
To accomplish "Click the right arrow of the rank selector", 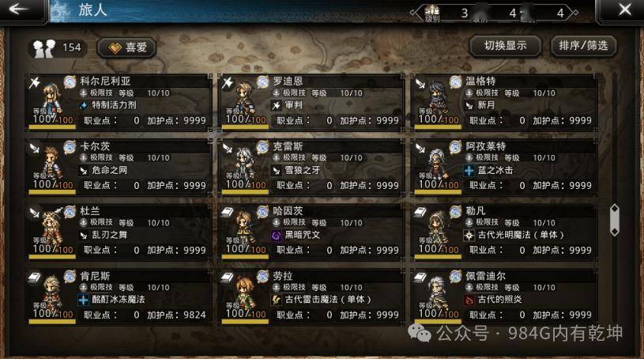I will 574,13.
